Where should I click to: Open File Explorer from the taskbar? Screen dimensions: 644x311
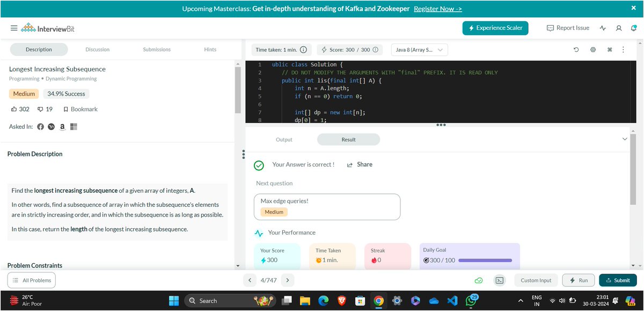point(305,300)
